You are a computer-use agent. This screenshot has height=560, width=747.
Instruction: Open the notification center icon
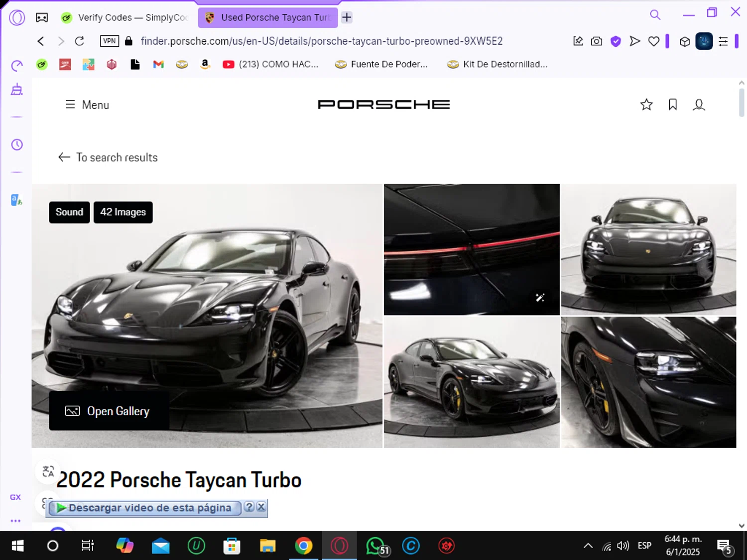(725, 547)
